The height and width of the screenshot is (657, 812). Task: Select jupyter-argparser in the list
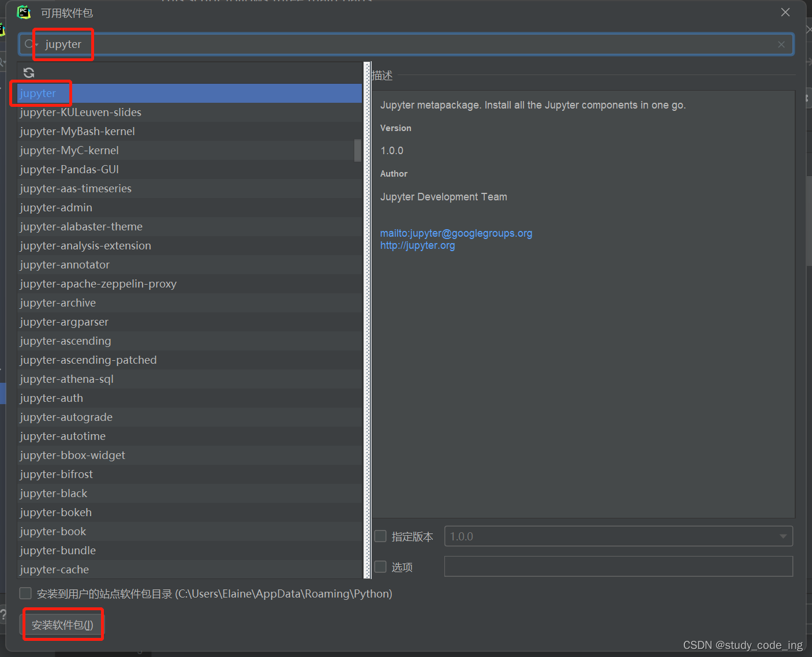pos(189,322)
